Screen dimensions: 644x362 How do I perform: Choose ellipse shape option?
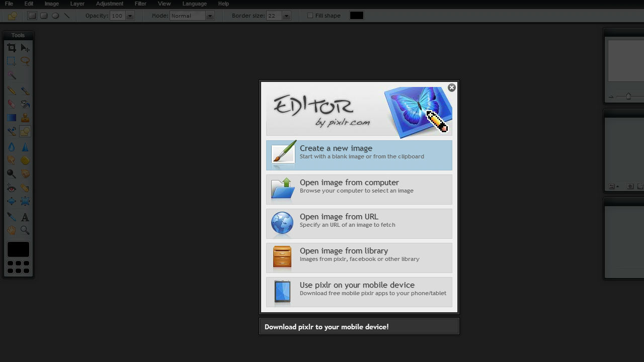(55, 16)
